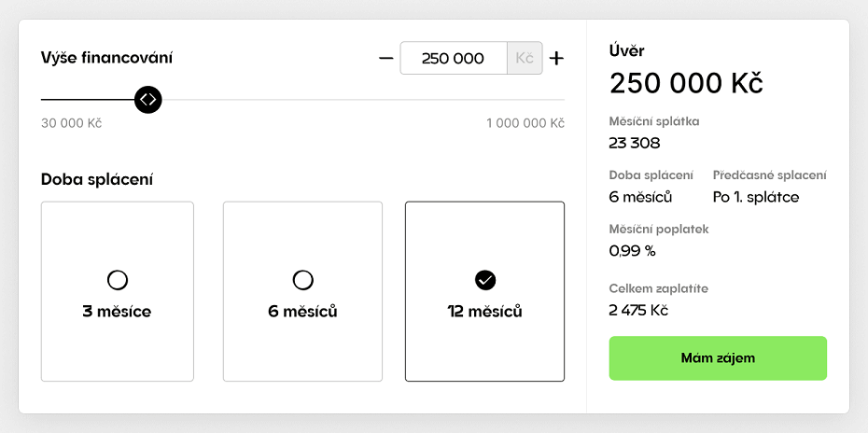This screenshot has width=868, height=433.
Task: Increase financing amount with plus icon
Action: (556, 58)
